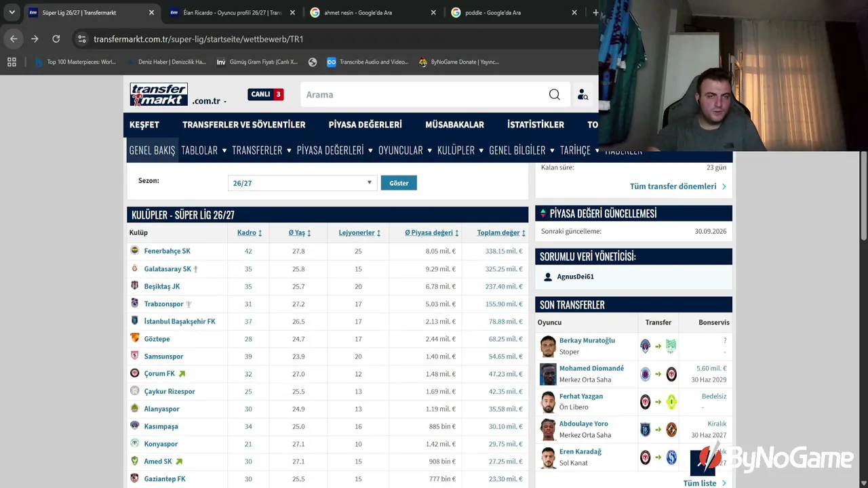Click the Çorum FK club crest
868x488 pixels.
tap(134, 373)
